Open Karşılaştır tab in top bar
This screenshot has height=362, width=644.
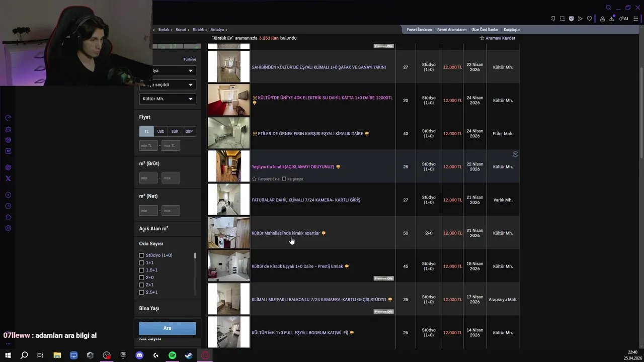click(x=512, y=30)
